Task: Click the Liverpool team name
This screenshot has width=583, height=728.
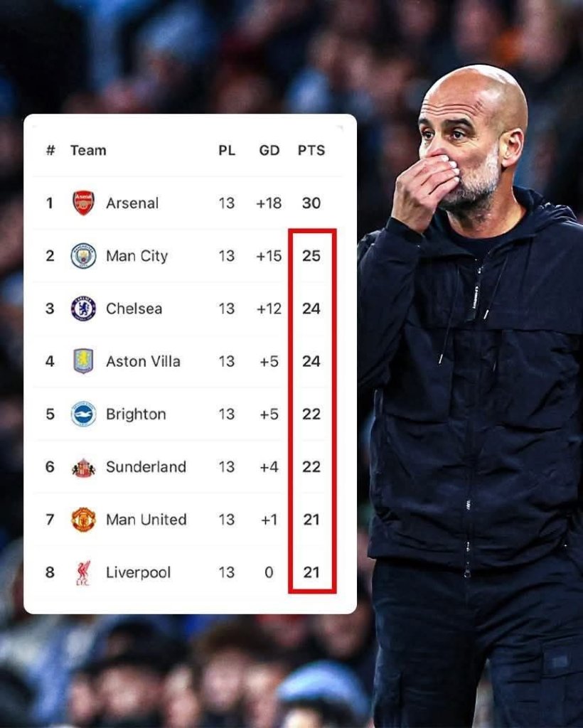Action: point(138,572)
